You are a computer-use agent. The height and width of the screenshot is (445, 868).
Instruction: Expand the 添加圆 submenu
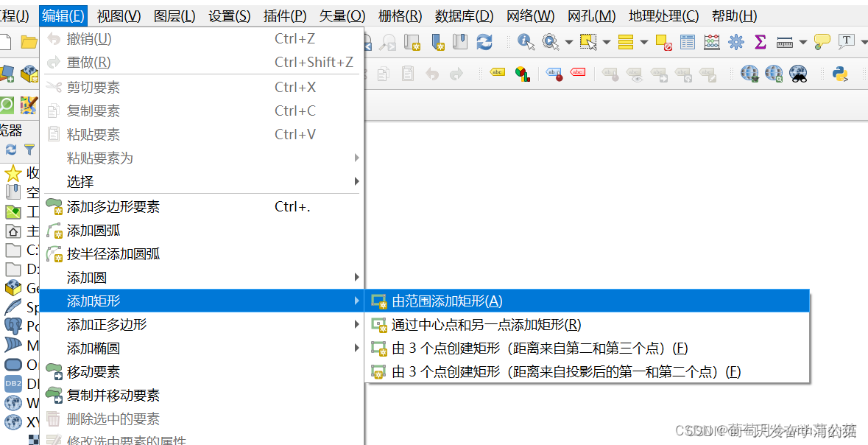tap(202, 277)
